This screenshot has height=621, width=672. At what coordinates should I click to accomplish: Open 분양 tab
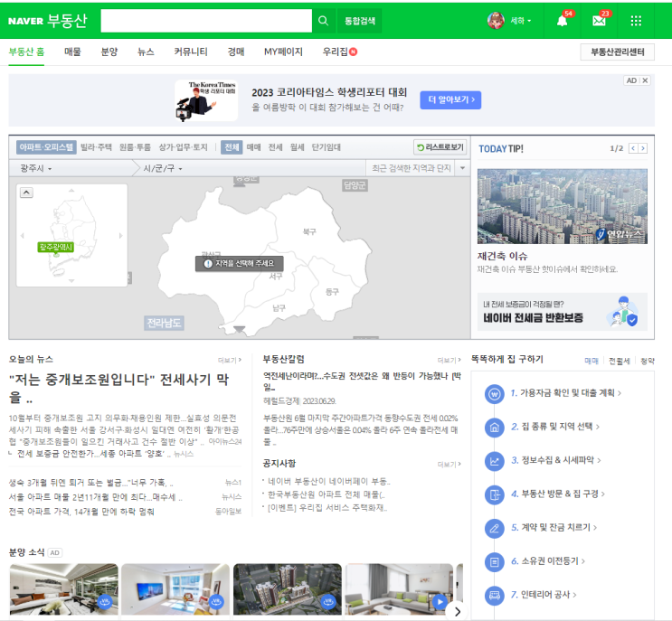coord(109,52)
